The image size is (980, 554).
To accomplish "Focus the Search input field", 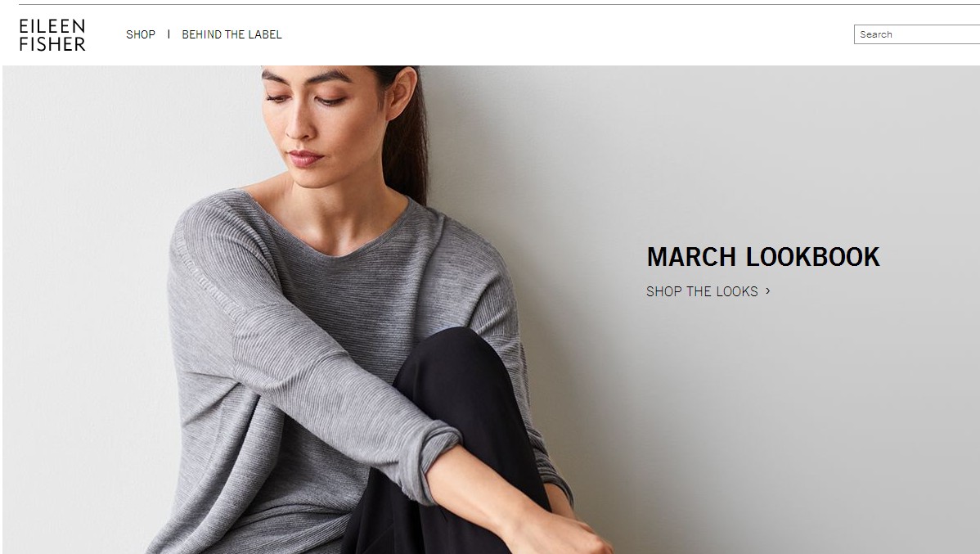I will tap(917, 34).
